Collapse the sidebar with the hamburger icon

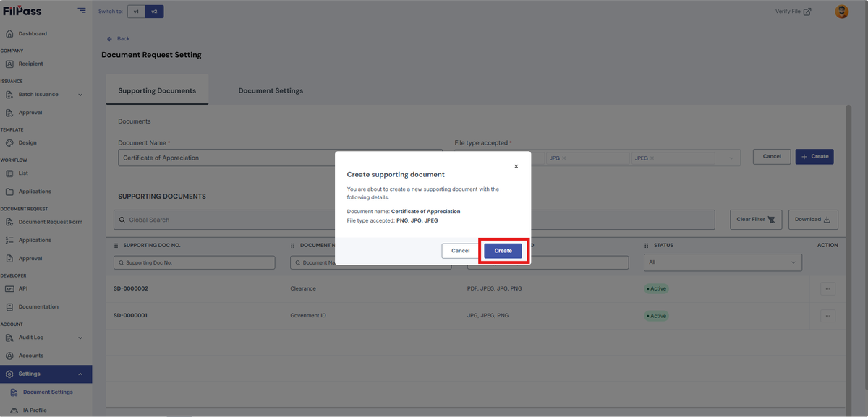(x=82, y=11)
